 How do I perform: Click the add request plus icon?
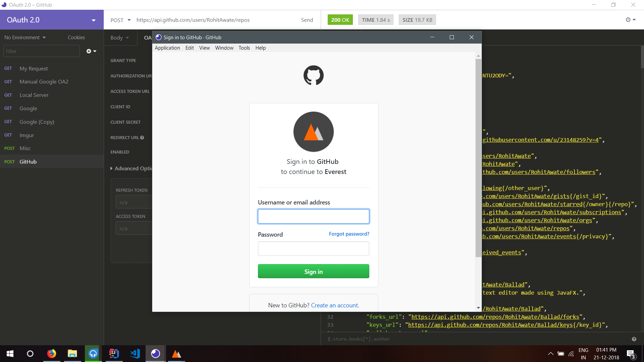tap(89, 51)
